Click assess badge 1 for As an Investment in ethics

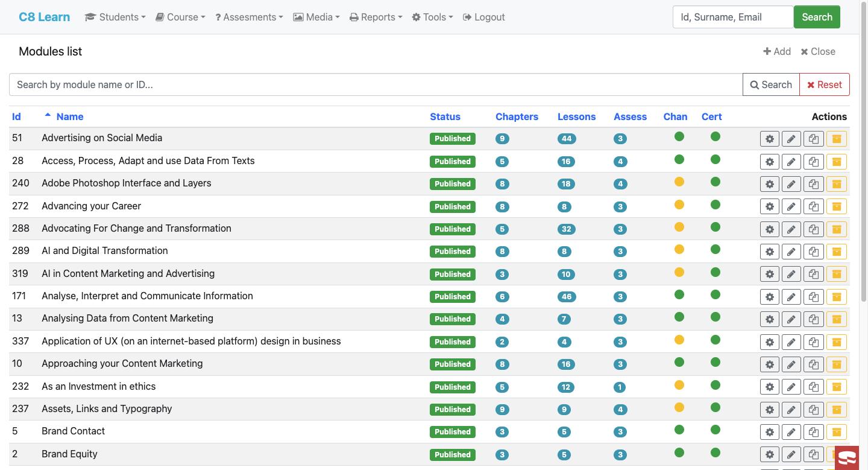(620, 387)
